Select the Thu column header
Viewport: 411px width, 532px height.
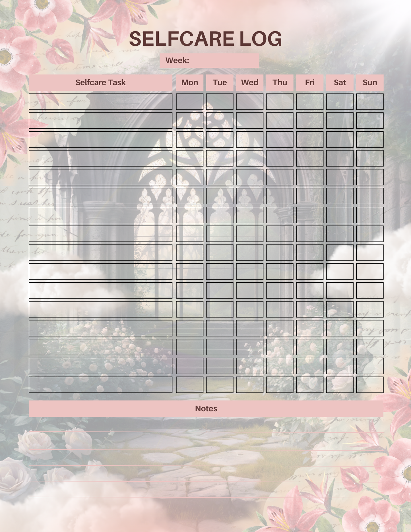[x=280, y=82]
